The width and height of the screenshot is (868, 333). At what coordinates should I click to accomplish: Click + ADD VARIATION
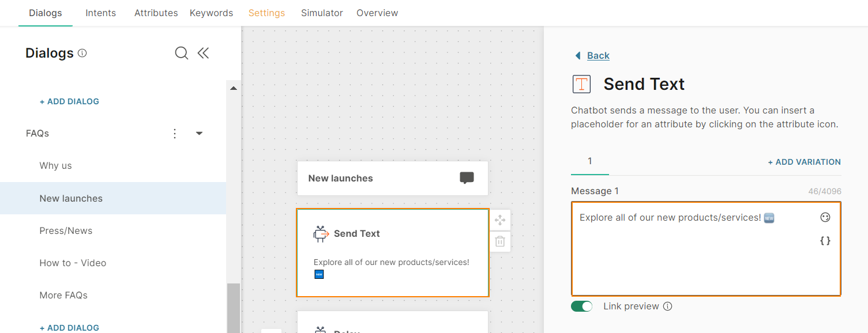point(804,162)
